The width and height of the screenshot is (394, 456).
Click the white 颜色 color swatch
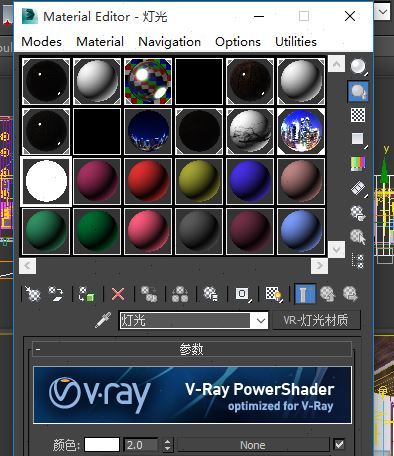[102, 445]
